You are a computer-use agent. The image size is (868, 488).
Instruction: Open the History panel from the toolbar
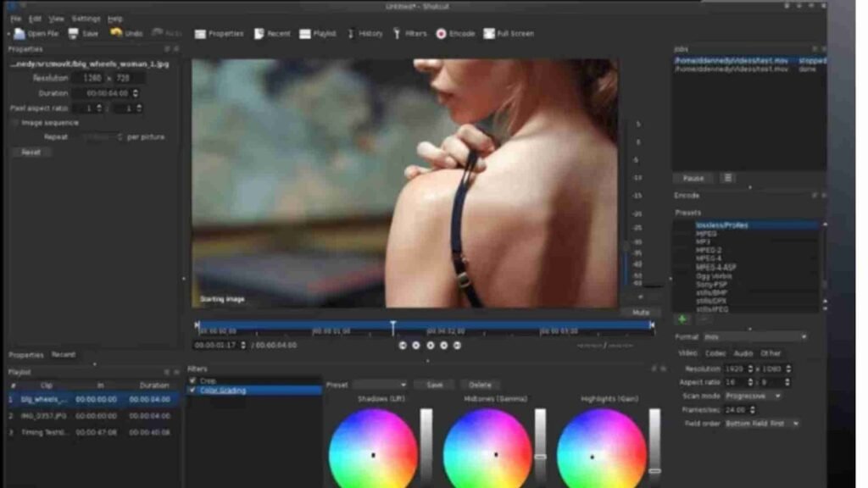click(352, 34)
